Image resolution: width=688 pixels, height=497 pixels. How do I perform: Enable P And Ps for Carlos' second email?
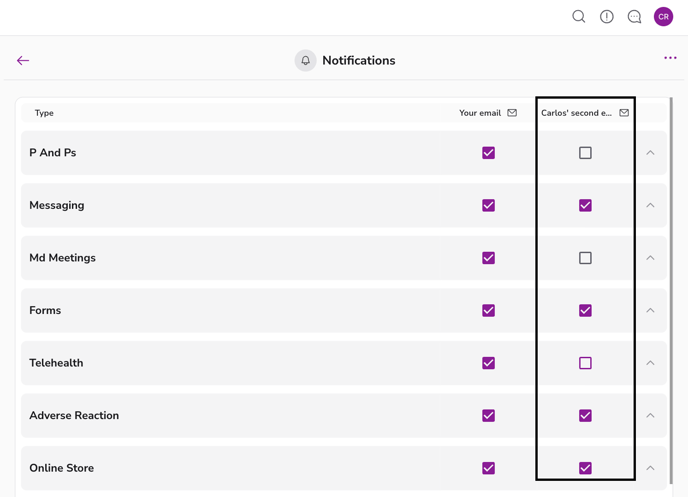pyautogui.click(x=585, y=153)
